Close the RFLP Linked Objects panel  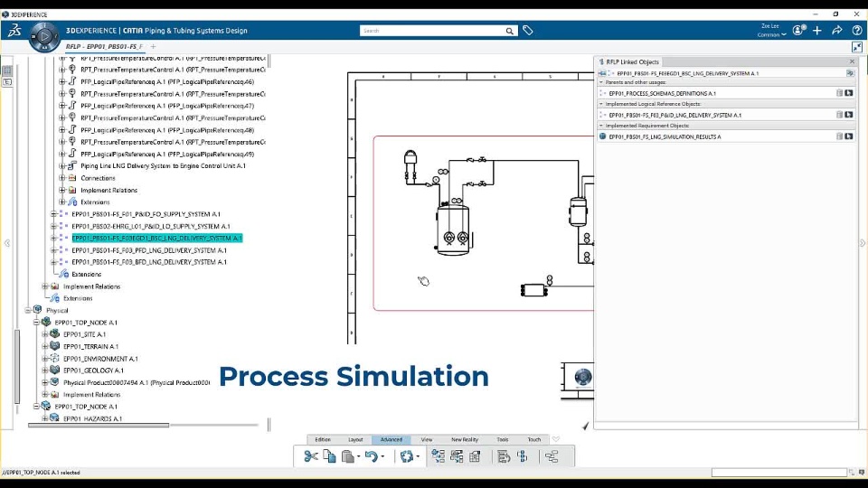point(852,61)
